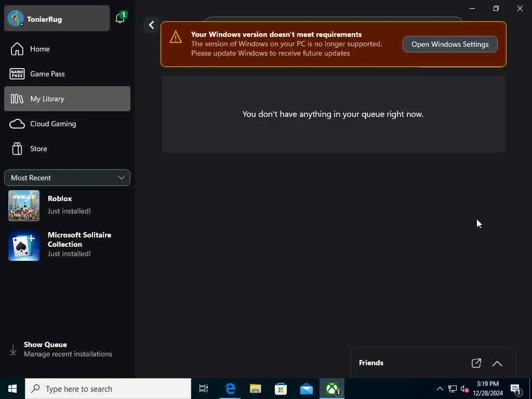Image resolution: width=532 pixels, height=399 pixels.
Task: Open the Action Center notifications icon
Action: coord(515,389)
